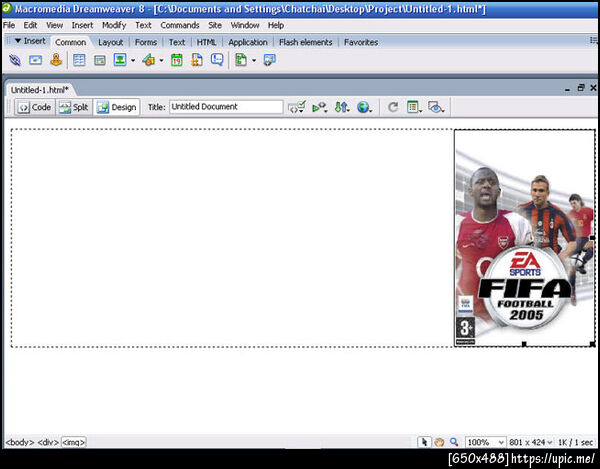
Task: Insert a Comment icon
Action: coord(217,60)
